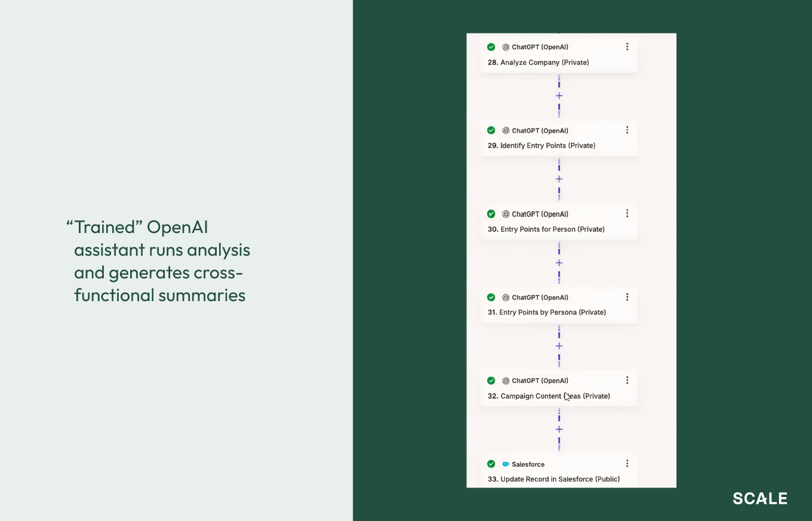812x521 pixels.
Task: Open more options for step 32 Campaign Content Ideas
Action: [x=627, y=381]
